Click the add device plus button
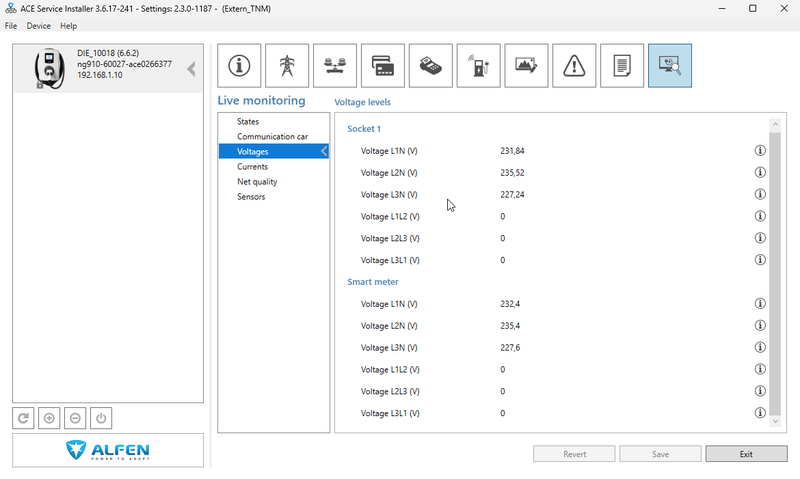The height and width of the screenshot is (479, 800). [49, 418]
